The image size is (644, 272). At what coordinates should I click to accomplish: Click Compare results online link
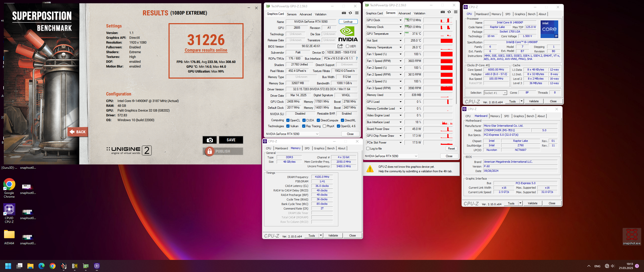(206, 50)
